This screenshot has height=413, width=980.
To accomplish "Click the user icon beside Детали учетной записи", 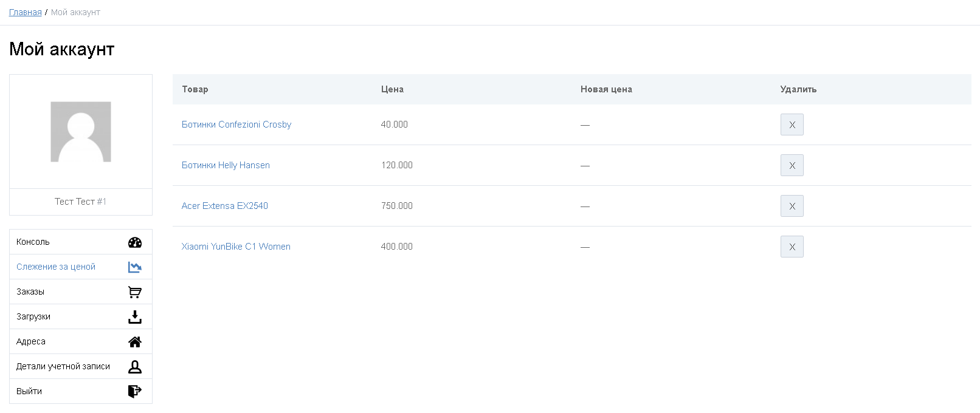I will tap(135, 367).
